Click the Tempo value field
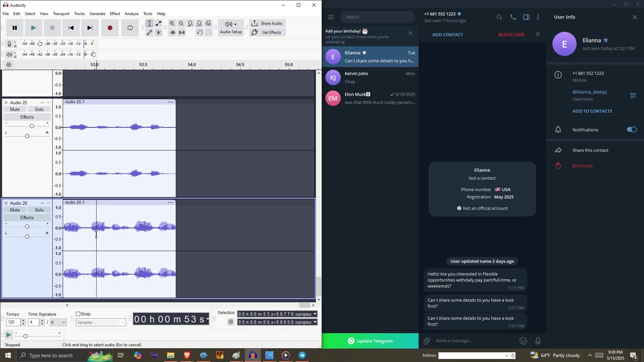 13,322
